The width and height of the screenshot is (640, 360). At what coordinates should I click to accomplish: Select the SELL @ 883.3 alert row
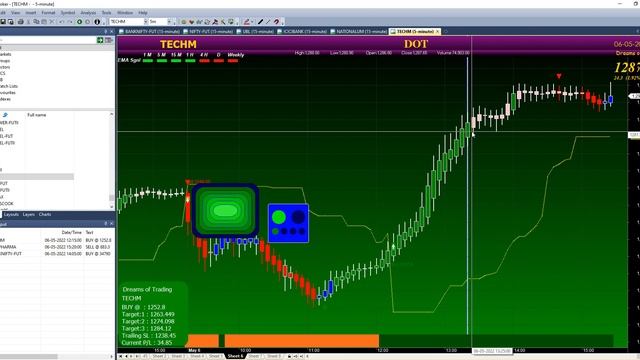click(57, 247)
